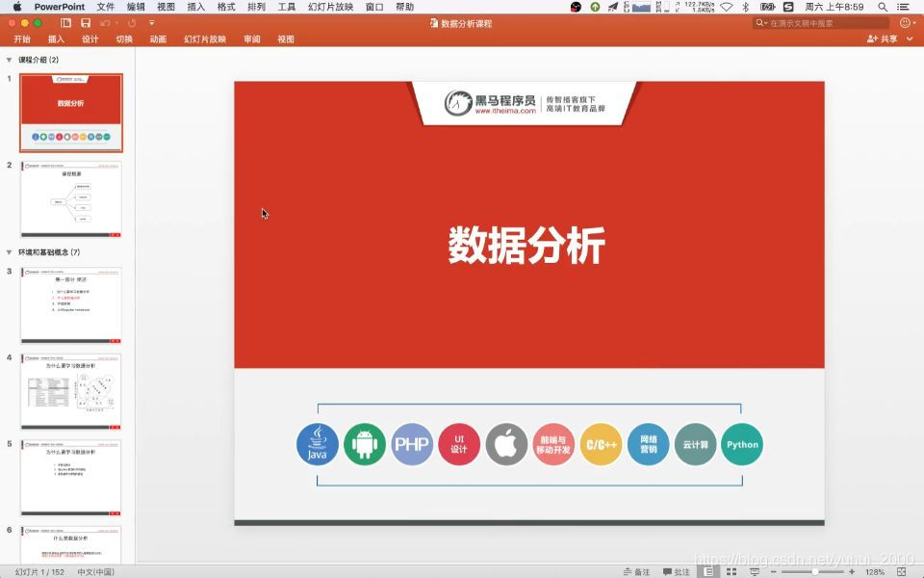
Task: Click the search magnifier options dropdown
Action: 761,23
